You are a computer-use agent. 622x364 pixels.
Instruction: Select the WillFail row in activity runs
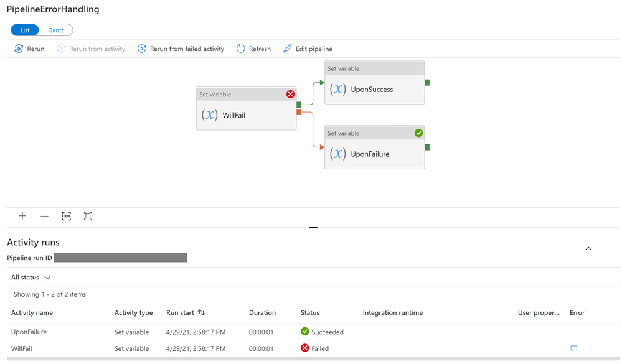click(x=313, y=348)
